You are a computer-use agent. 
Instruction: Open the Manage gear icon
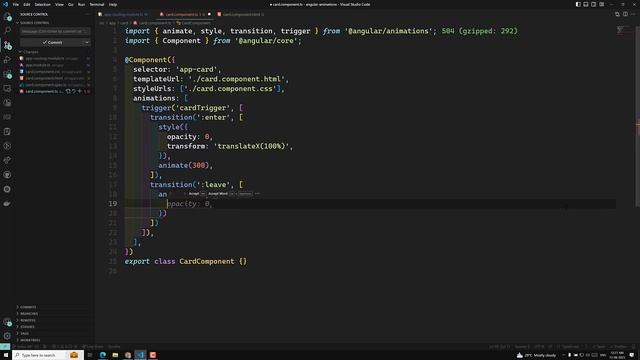pyautogui.click(x=7, y=336)
